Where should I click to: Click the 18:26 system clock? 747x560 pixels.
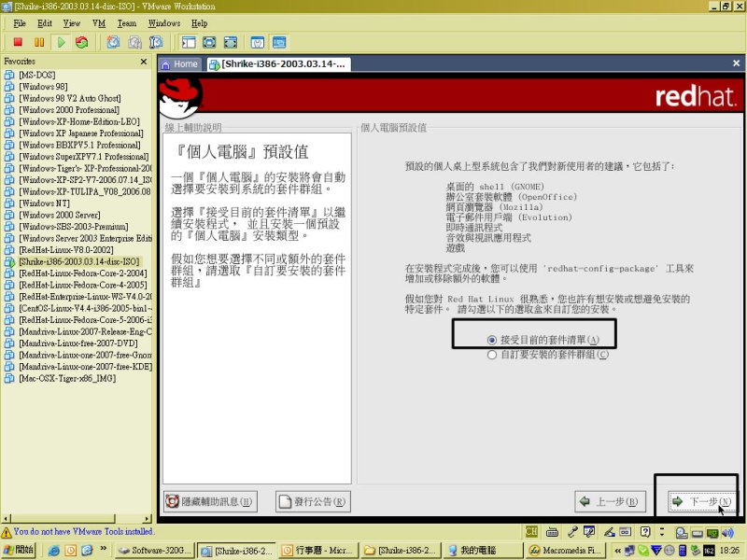(729, 551)
